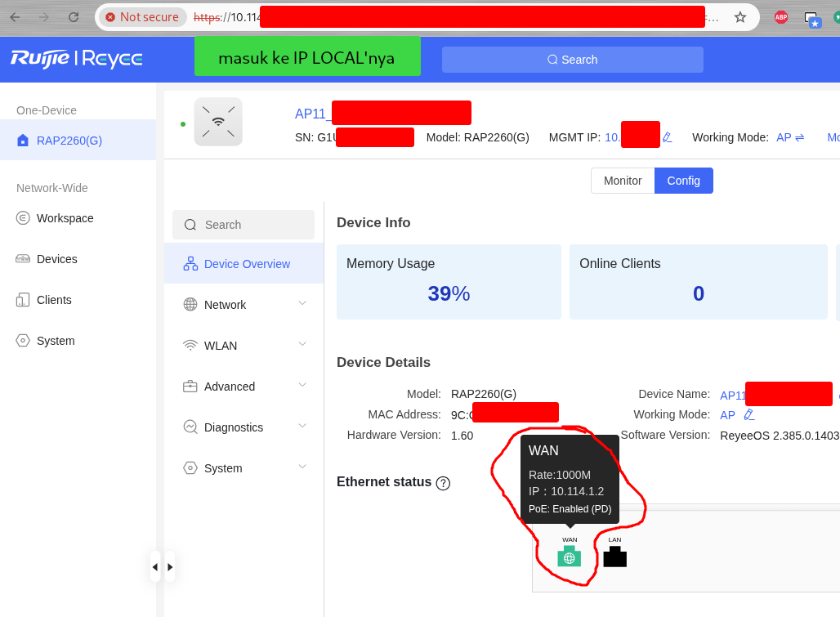This screenshot has width=840, height=617.
Task: Collapse sidebar using left arrow handle
Action: coord(155,566)
